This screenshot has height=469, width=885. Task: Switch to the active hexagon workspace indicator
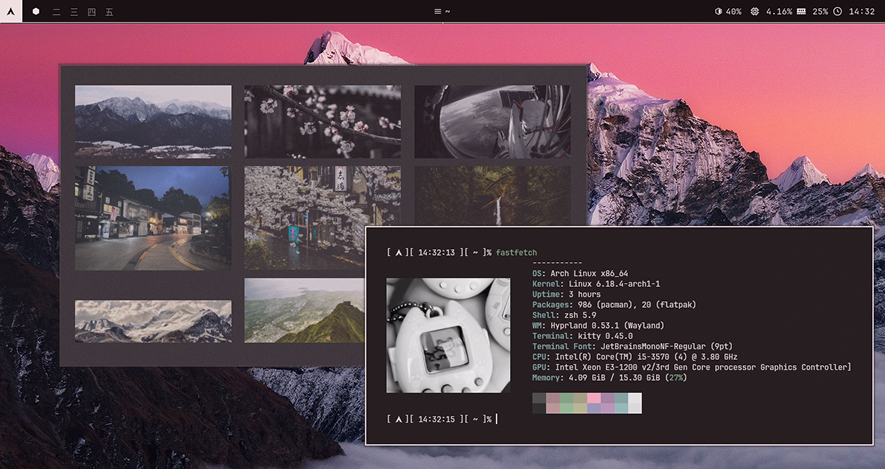click(36, 11)
